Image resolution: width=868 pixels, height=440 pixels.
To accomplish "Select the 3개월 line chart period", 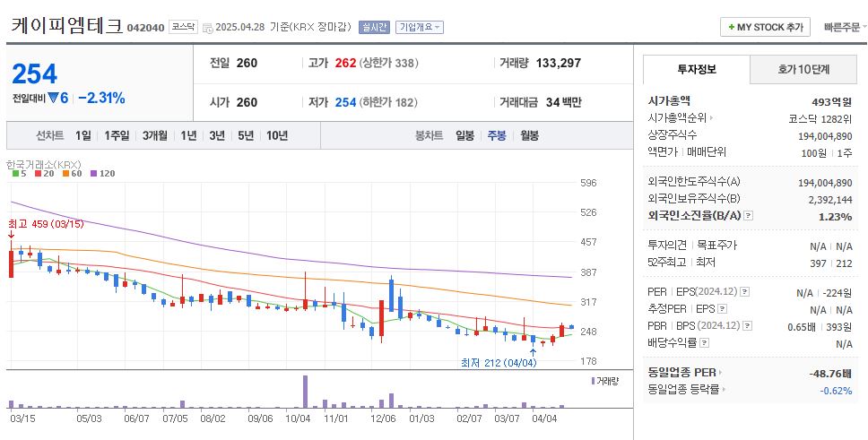I will [x=154, y=135].
